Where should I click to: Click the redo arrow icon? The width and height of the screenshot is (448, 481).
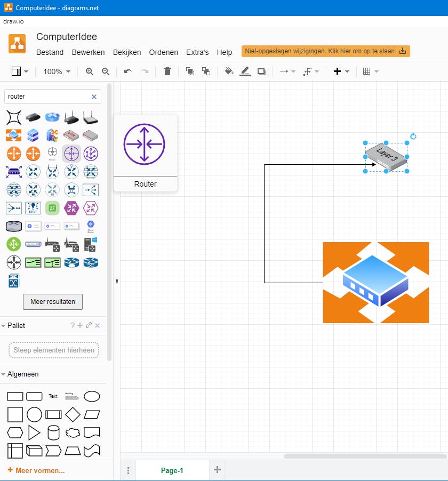coord(144,71)
